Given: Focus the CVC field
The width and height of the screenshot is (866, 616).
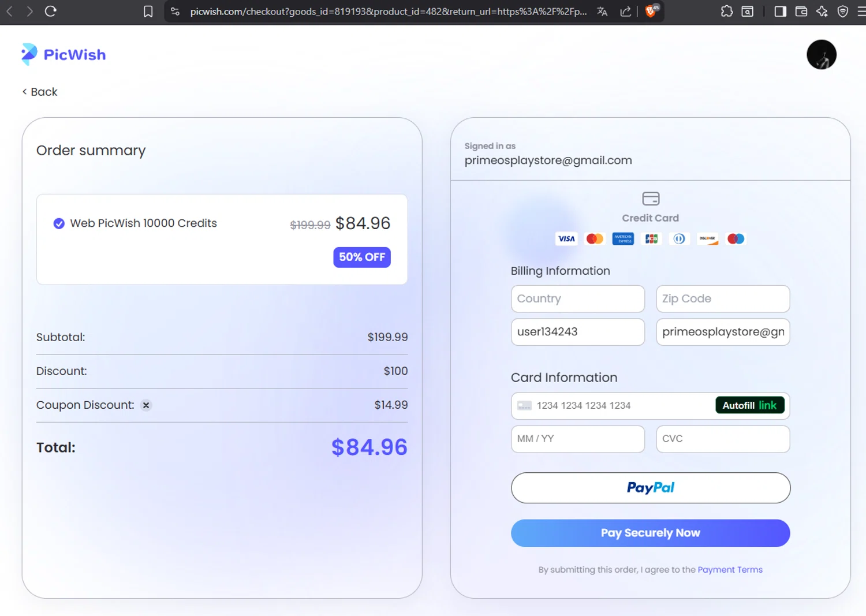Looking at the screenshot, I should [x=723, y=439].
